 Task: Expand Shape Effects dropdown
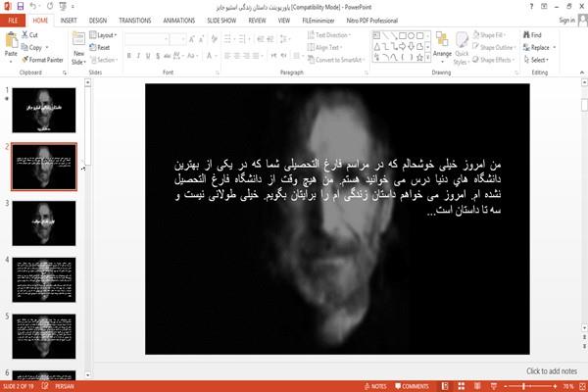[494, 60]
